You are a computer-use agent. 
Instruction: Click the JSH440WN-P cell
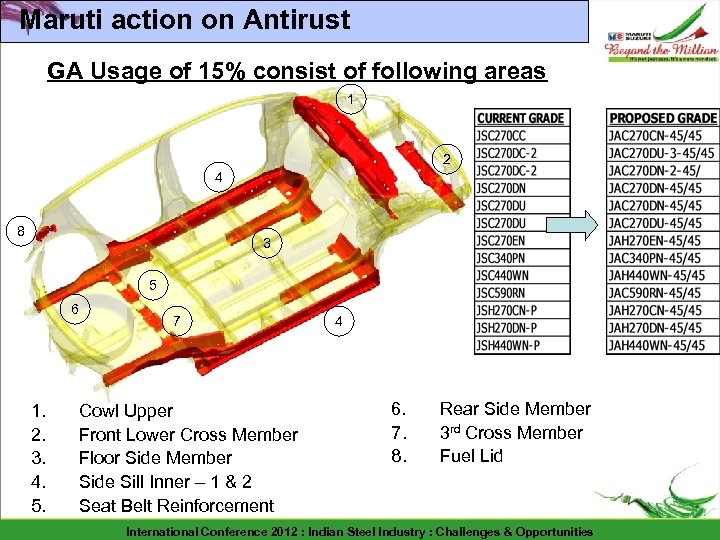[522, 345]
